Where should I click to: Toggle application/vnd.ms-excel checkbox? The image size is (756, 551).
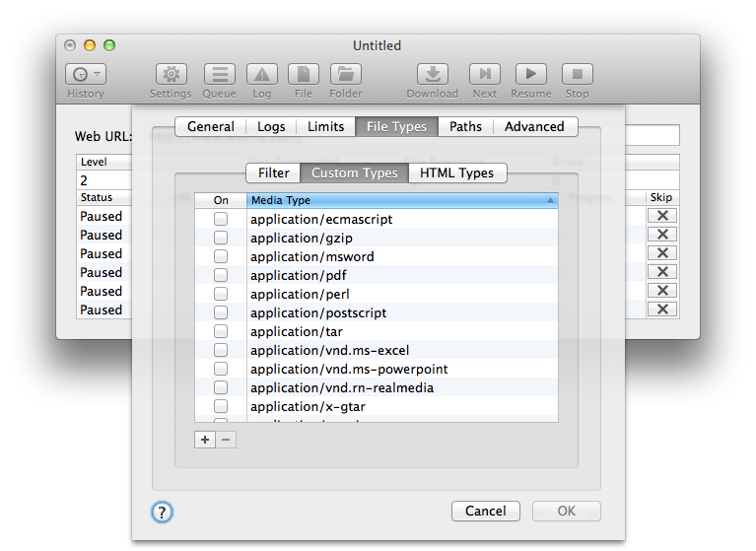coord(221,351)
